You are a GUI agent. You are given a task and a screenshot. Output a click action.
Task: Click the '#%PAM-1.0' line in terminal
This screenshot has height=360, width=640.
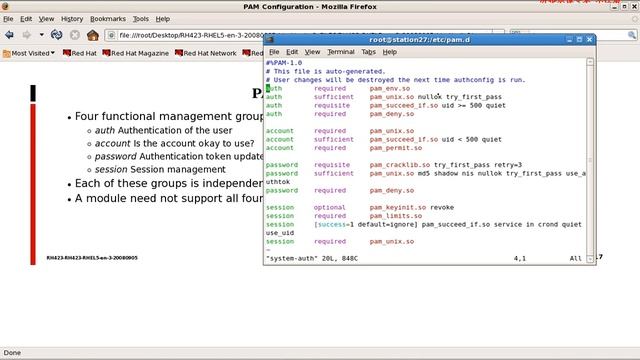coord(284,63)
